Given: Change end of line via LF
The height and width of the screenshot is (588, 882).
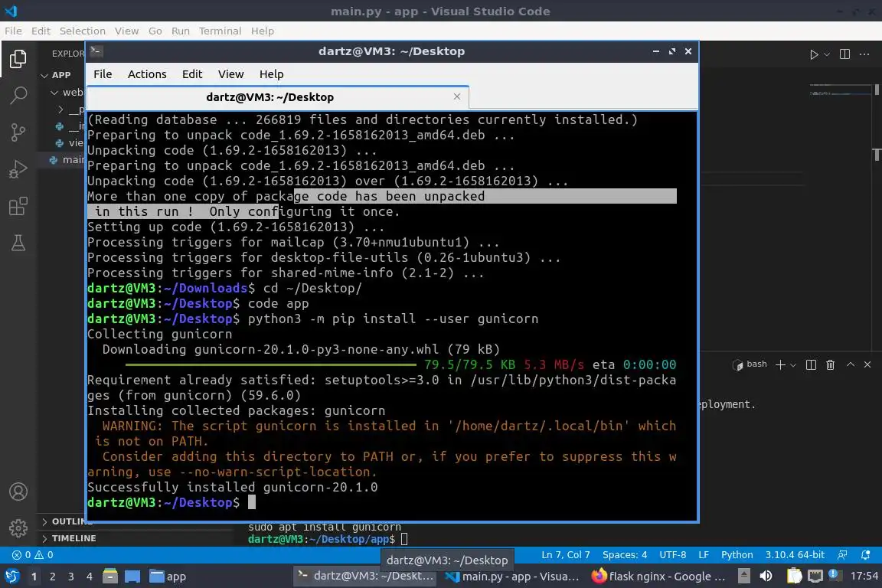Looking at the screenshot, I should tap(704, 555).
